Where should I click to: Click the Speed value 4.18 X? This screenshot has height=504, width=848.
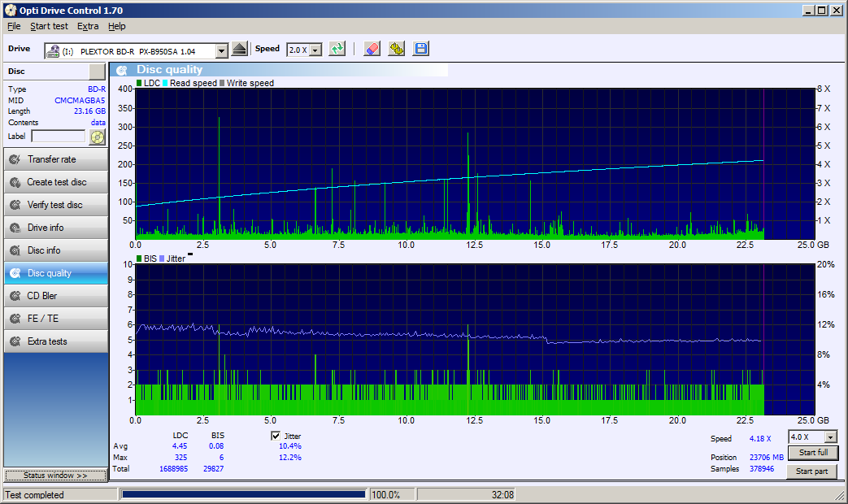click(760, 438)
